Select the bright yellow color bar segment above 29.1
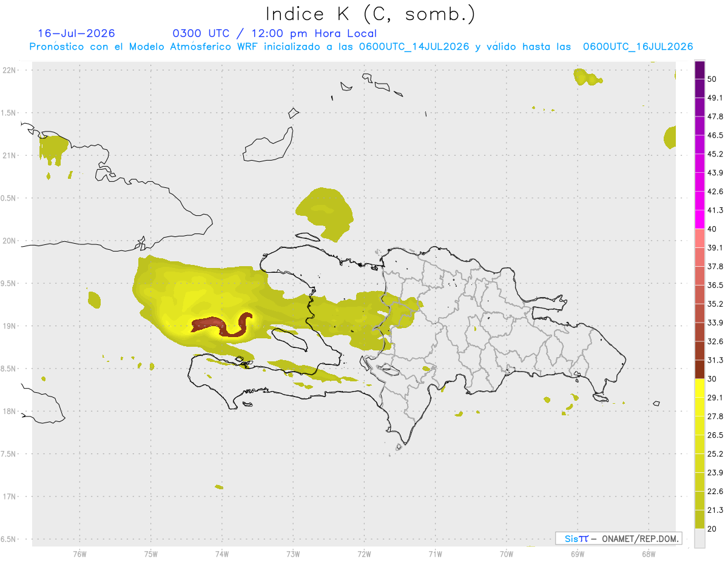 [x=700, y=388]
